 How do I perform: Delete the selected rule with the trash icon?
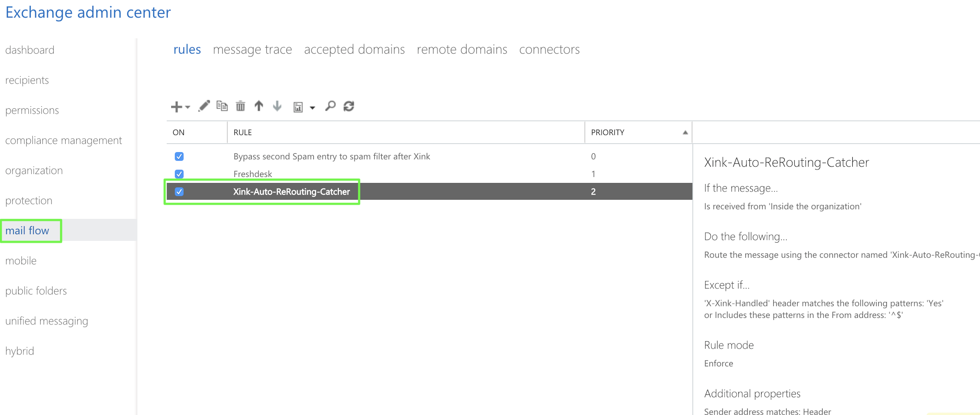[240, 106]
